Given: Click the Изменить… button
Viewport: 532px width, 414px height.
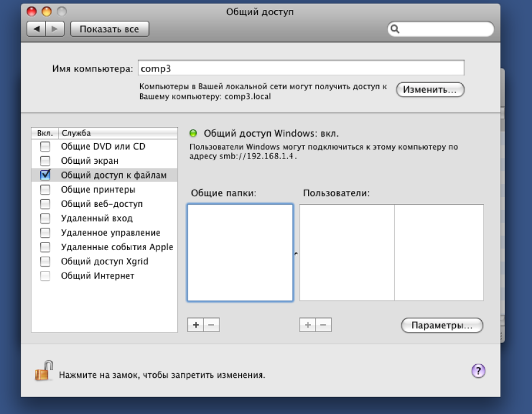Looking at the screenshot, I should (x=430, y=89).
